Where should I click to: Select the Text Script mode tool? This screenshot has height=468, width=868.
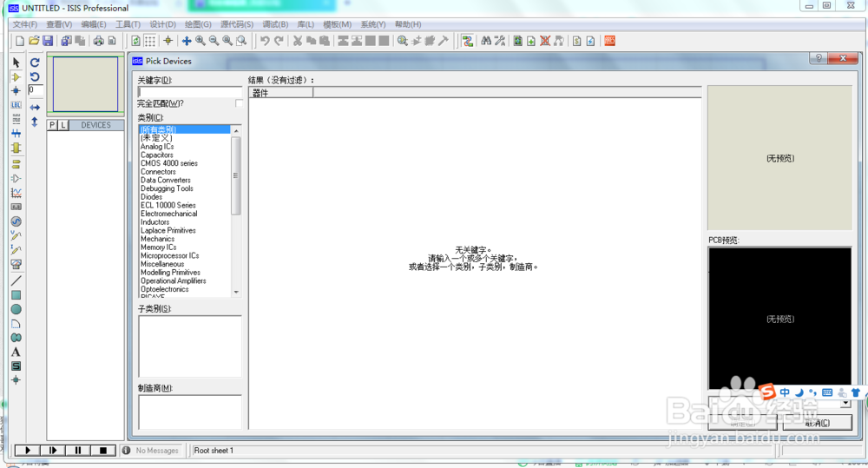click(16, 119)
